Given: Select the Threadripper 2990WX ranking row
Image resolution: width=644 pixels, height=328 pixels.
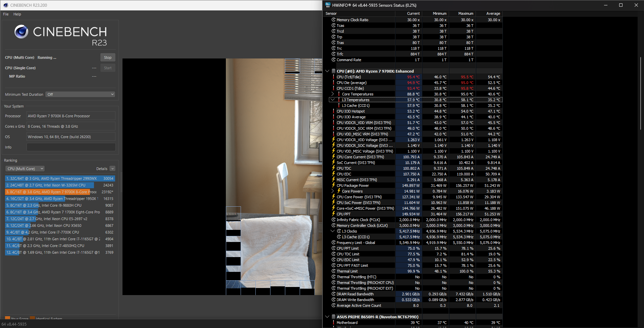Looking at the screenshot, I should (60, 178).
